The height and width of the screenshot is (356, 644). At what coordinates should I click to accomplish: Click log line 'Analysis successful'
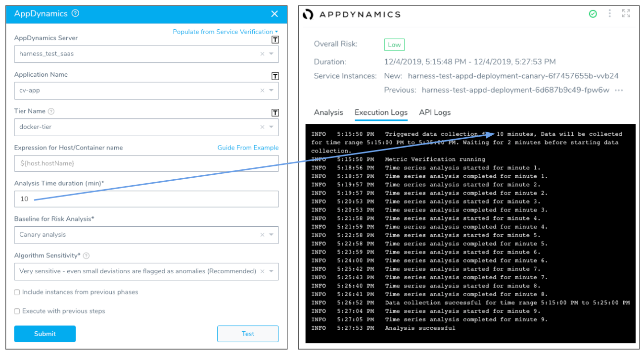tap(420, 328)
